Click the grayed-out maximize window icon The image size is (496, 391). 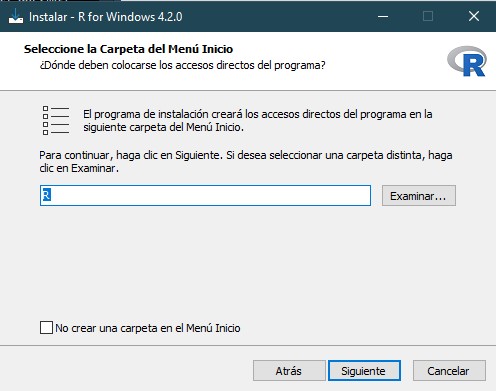[428, 16]
